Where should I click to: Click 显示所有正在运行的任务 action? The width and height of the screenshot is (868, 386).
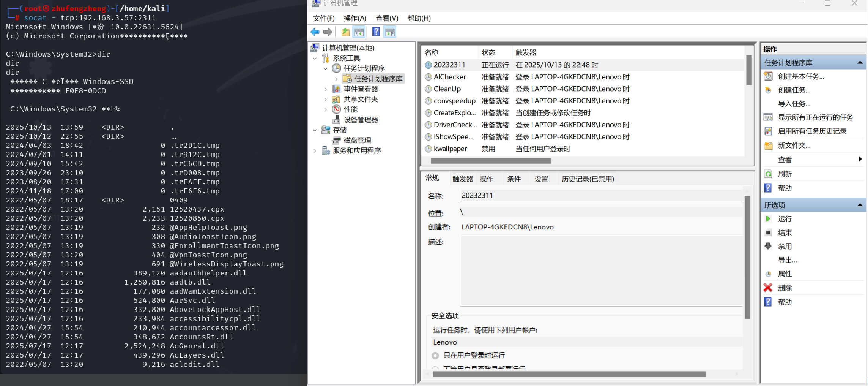point(815,117)
